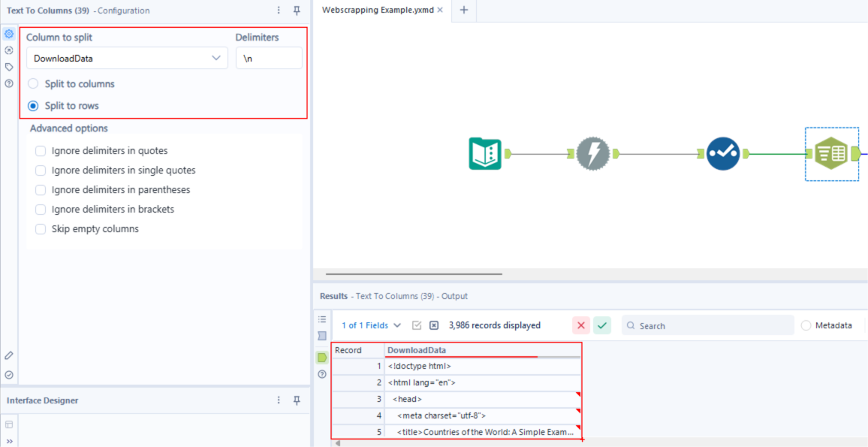This screenshot has width=868, height=447.
Task: Click the Results Search box
Action: coord(708,326)
